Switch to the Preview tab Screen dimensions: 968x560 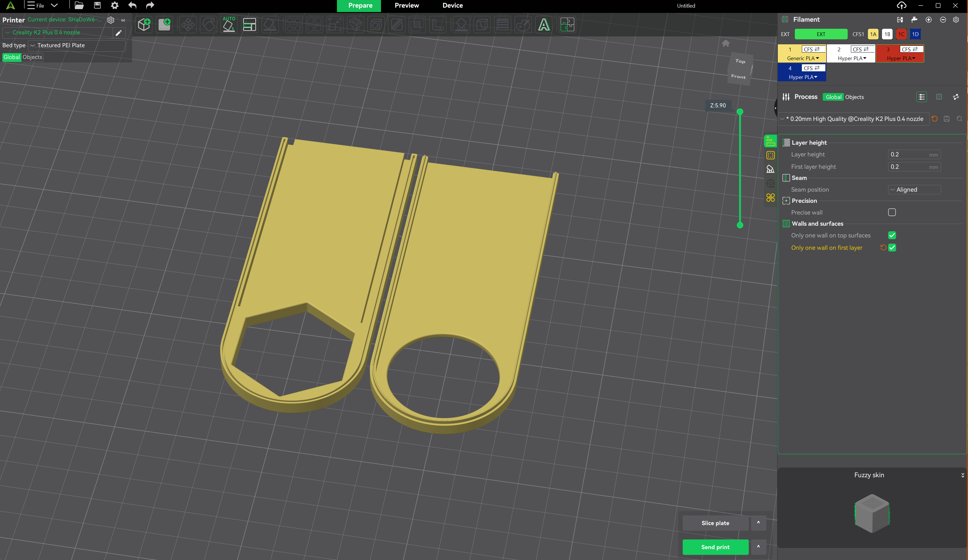[x=407, y=6]
